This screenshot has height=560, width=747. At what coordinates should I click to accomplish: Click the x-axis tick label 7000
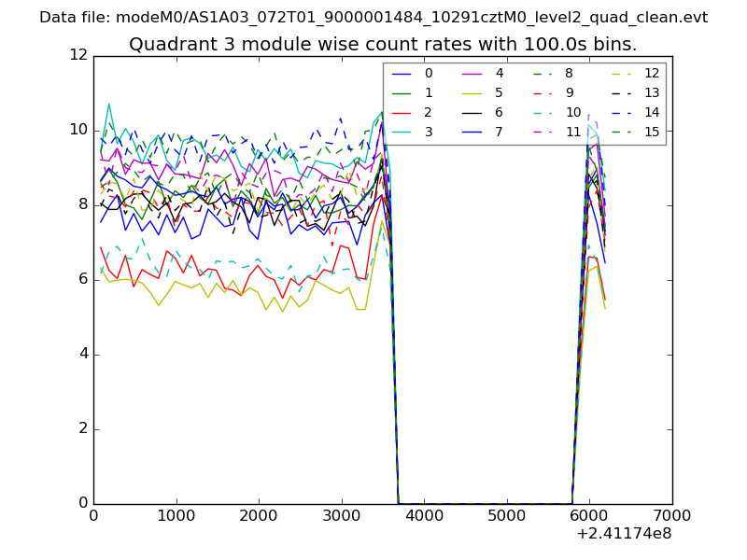coord(671,514)
